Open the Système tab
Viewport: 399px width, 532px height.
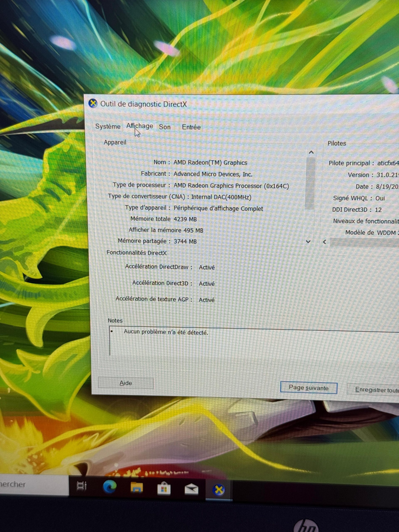coord(108,127)
